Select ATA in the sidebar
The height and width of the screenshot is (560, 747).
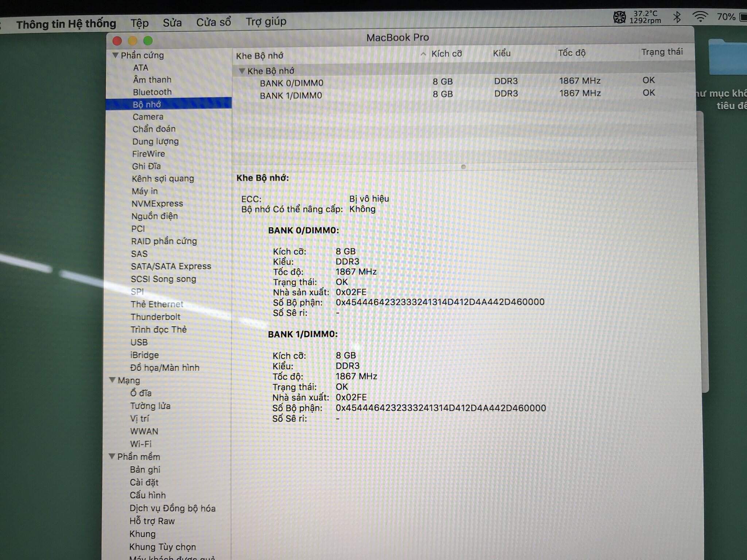click(140, 68)
